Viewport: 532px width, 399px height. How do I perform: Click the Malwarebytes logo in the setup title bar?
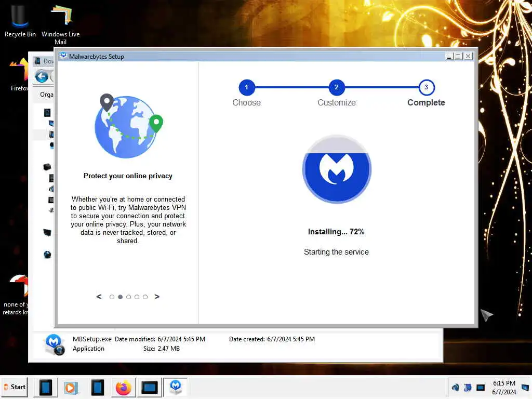tap(63, 56)
